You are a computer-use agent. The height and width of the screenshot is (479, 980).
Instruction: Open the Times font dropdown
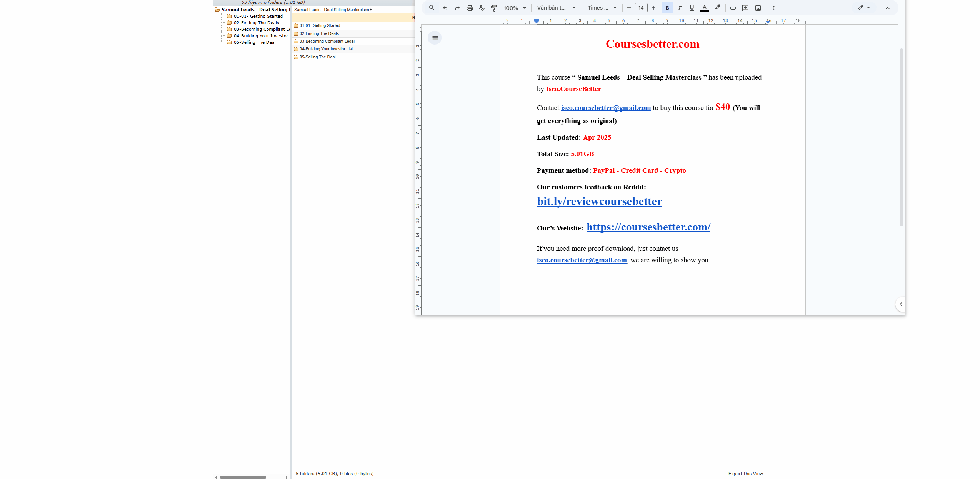[602, 8]
